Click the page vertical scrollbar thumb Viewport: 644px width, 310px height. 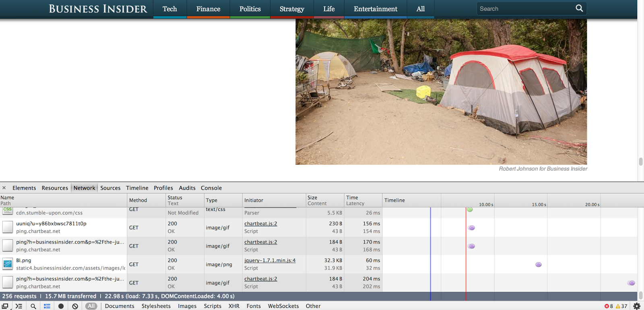pos(640,161)
